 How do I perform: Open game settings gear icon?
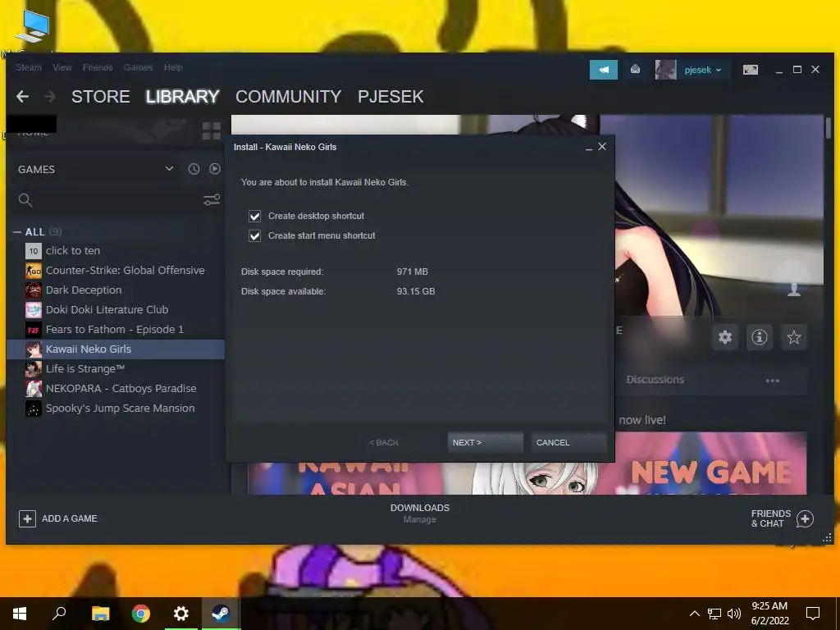(725, 337)
